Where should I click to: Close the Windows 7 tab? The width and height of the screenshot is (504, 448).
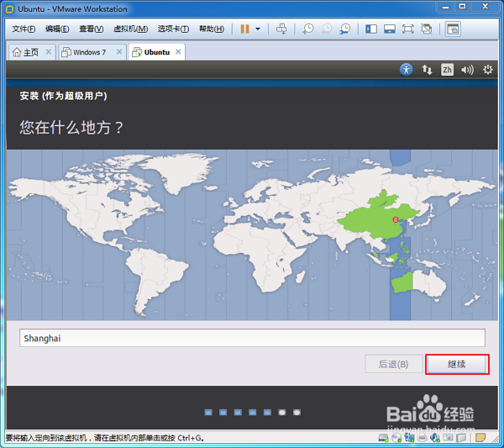click(119, 52)
